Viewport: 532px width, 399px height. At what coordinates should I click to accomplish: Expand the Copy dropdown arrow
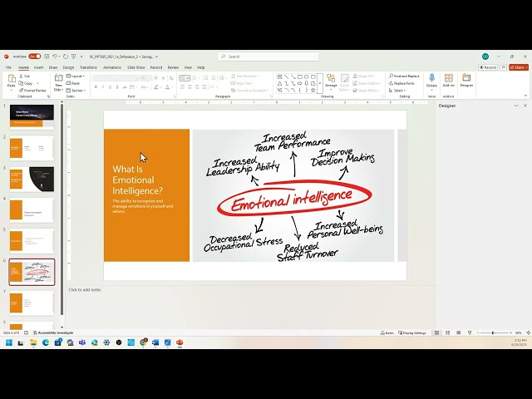click(x=37, y=83)
